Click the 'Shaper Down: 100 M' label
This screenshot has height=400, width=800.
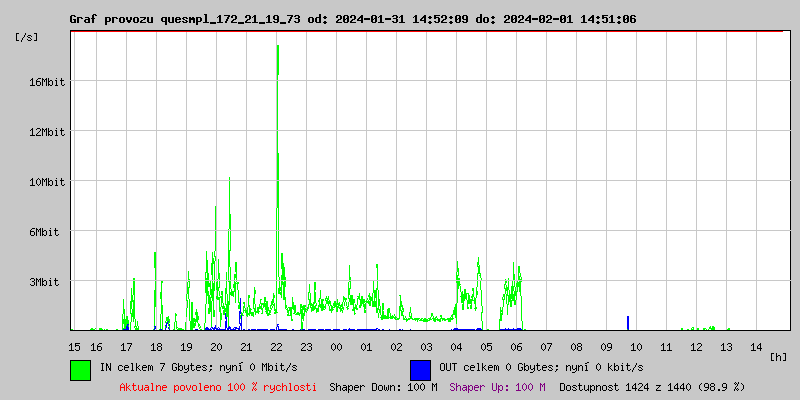click(383, 387)
